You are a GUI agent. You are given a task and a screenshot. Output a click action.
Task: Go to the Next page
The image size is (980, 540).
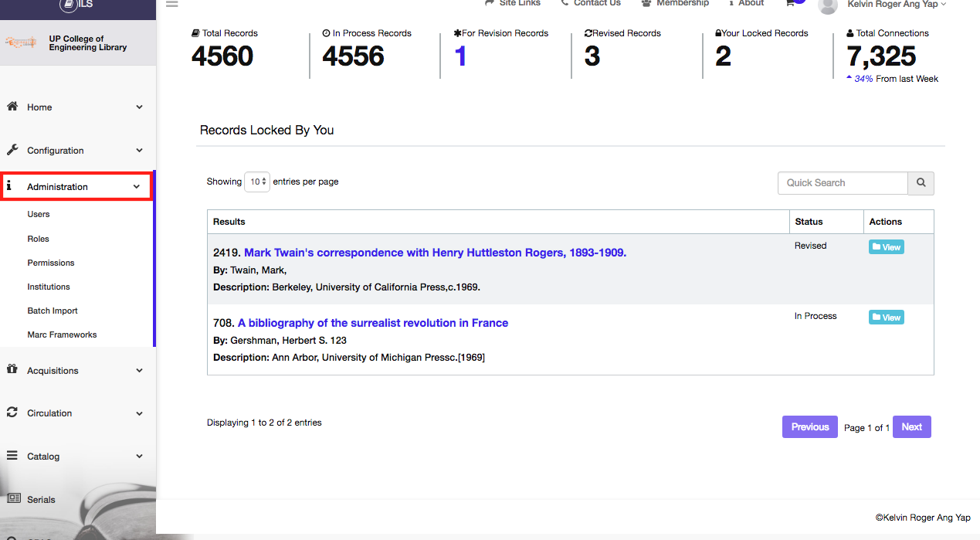[911, 427]
